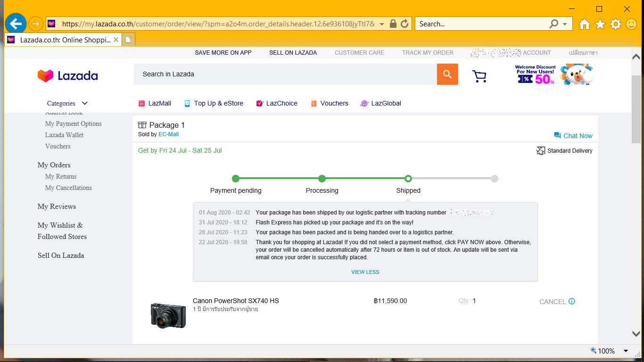The image size is (644, 362).
Task: Open Vouchers in the sidebar
Action: tap(58, 146)
